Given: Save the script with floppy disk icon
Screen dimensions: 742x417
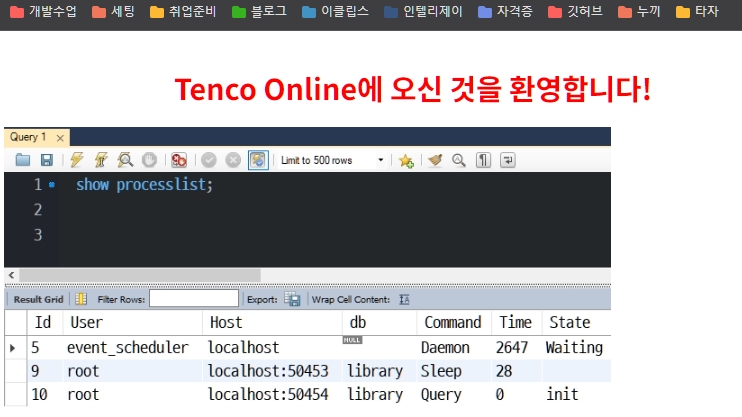Looking at the screenshot, I should [46, 160].
